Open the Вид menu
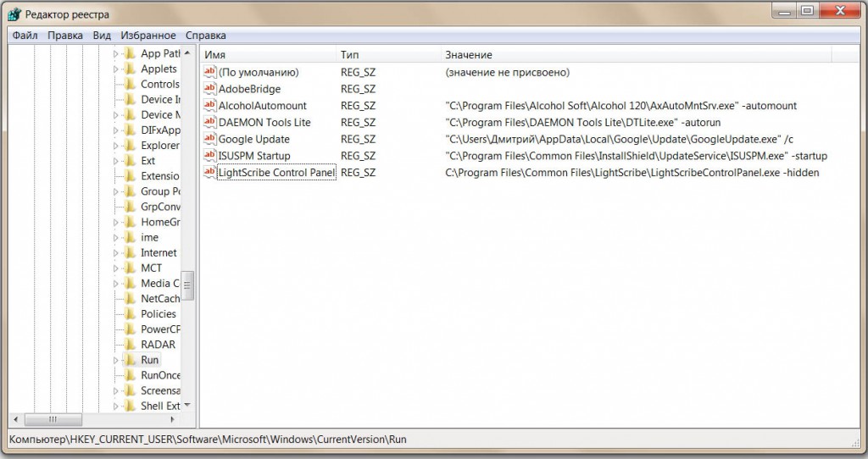 [x=102, y=36]
